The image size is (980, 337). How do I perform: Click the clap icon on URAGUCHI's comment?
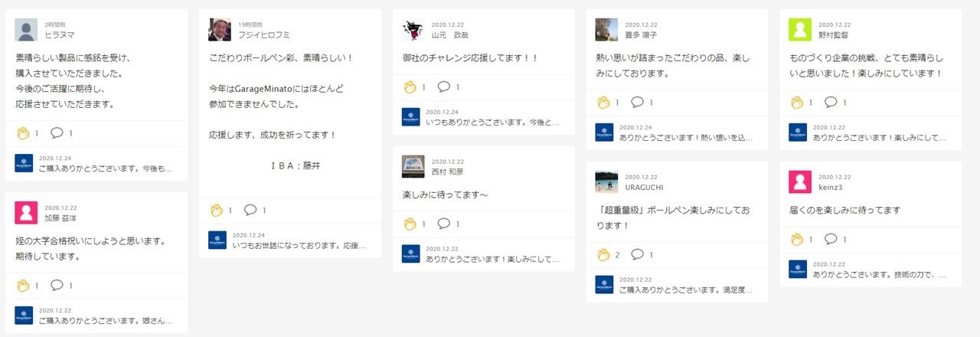click(x=603, y=254)
